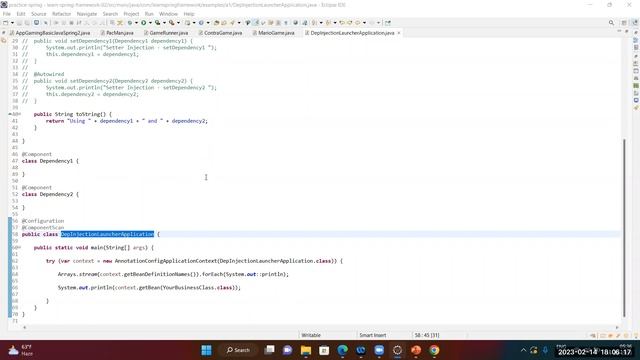Collapse the main method fold marker
Image resolution: width=640 pixels, height=360 pixels.
(20, 247)
